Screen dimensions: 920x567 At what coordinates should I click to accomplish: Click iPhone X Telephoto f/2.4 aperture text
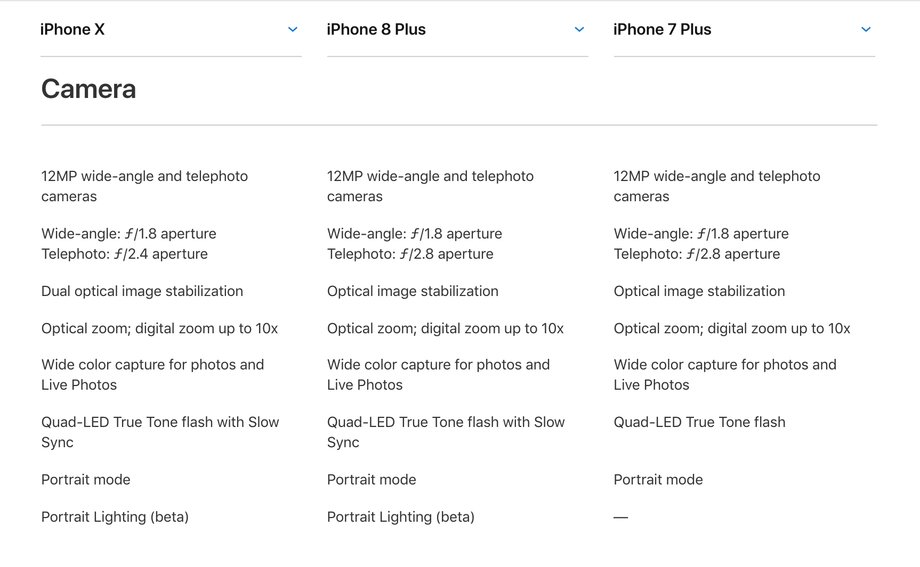[124, 254]
